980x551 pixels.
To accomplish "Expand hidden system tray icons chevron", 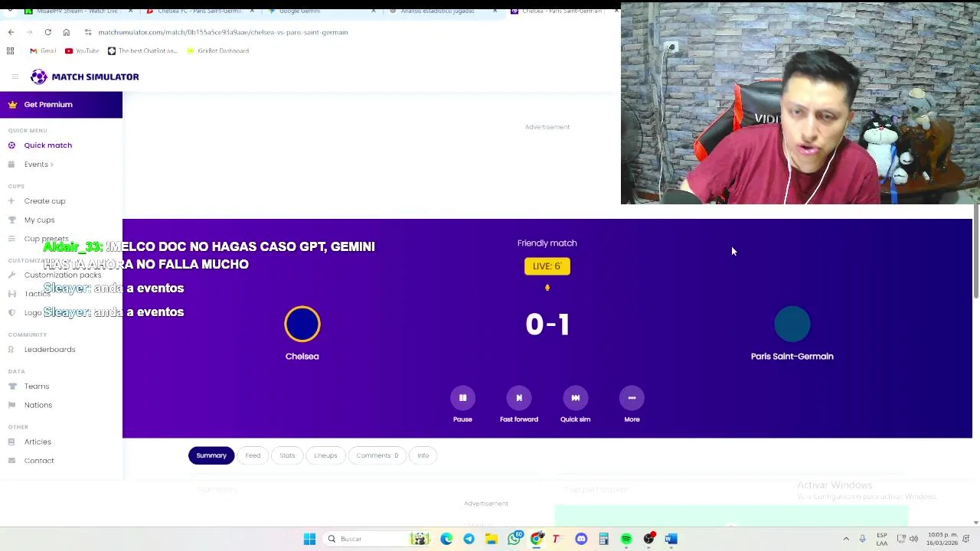I will point(846,539).
